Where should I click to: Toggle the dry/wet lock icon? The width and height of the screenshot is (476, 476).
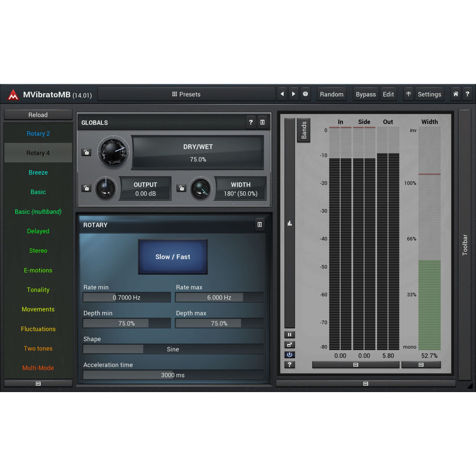click(86, 152)
